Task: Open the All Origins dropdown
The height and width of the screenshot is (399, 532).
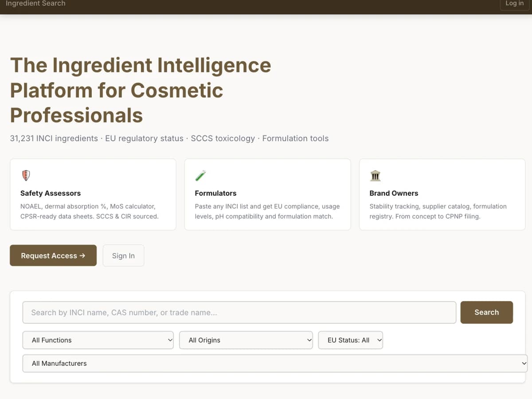Action: click(x=246, y=340)
